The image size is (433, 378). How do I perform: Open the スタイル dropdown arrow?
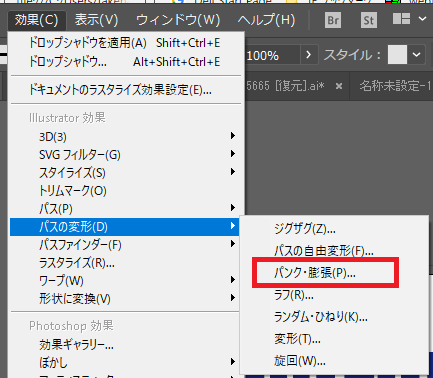(417, 55)
